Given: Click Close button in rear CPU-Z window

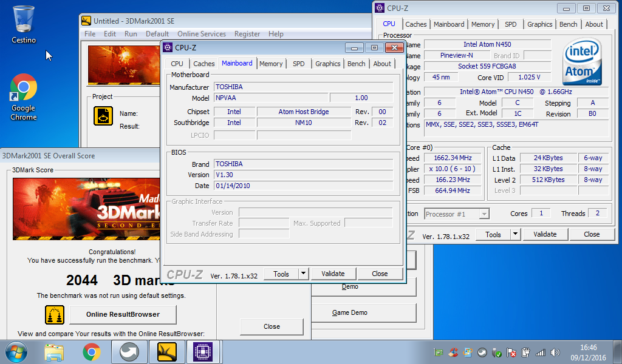Looking at the screenshot, I should click(592, 234).
